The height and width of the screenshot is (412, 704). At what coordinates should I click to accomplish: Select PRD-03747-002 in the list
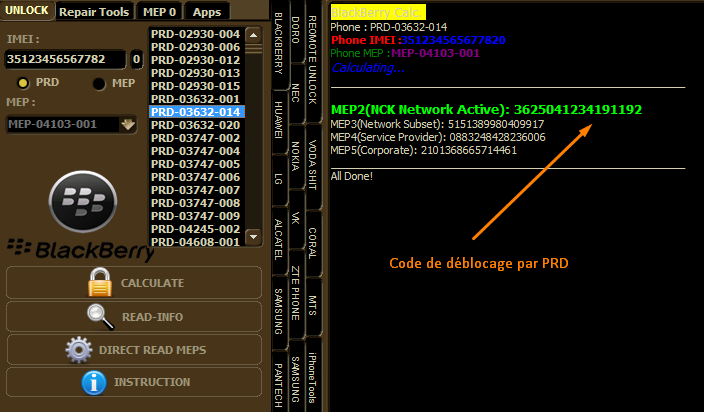pyautogui.click(x=196, y=138)
